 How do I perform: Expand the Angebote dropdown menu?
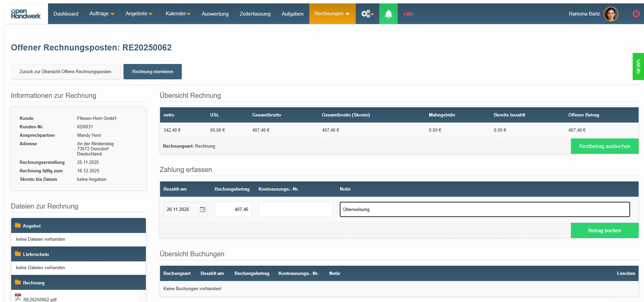pos(139,14)
